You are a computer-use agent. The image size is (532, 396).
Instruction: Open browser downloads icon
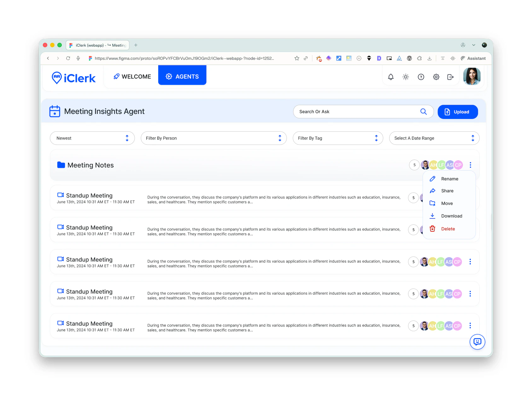coord(430,58)
